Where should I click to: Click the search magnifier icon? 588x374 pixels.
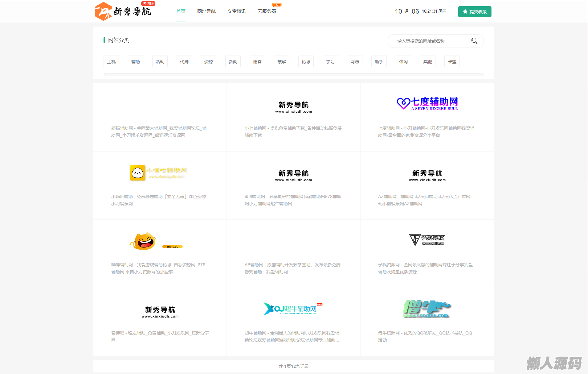point(474,41)
